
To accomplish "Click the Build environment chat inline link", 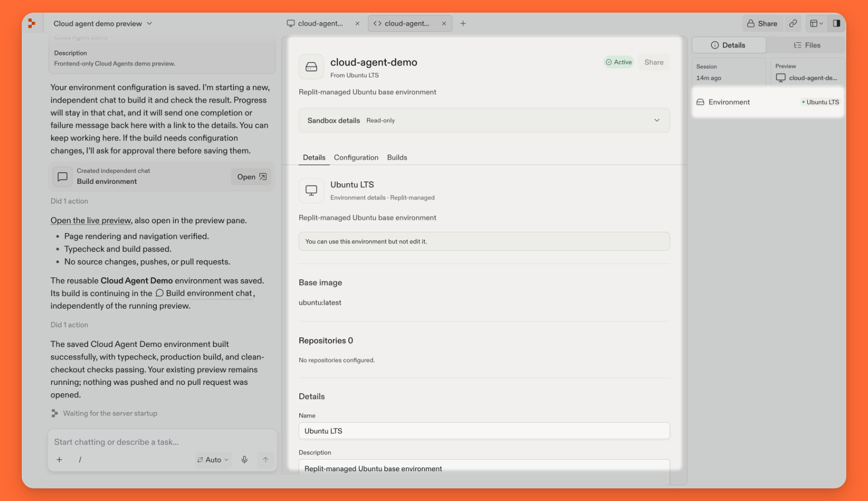I will [204, 293].
